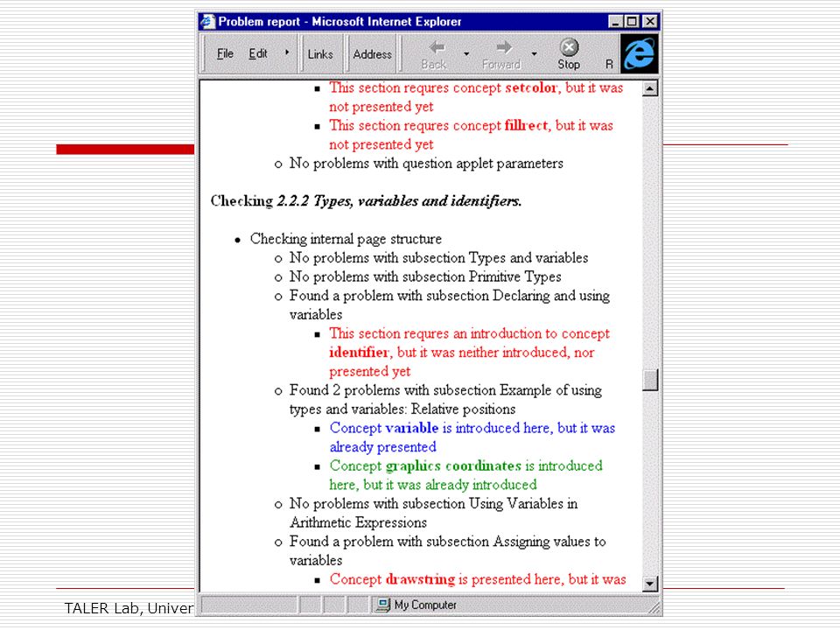This screenshot has width=840, height=630.
Task: Show the Address toolbar band
Action: pos(372,54)
